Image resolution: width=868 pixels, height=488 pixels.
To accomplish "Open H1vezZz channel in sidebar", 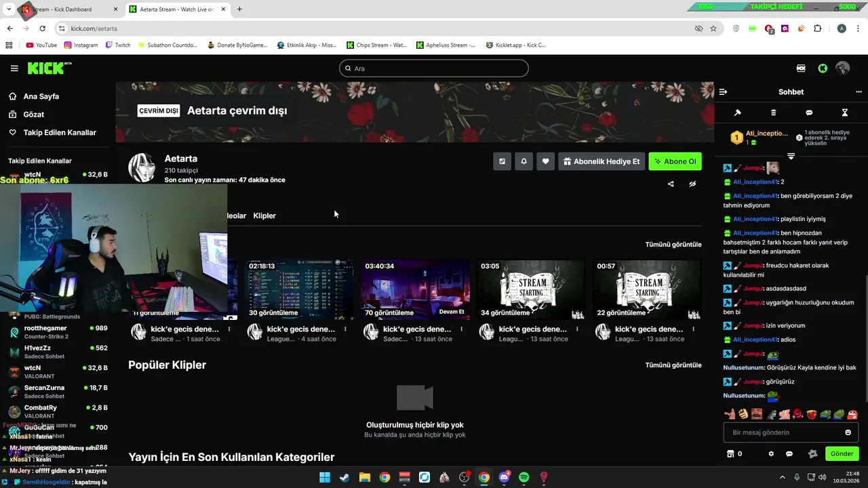I will 57,352.
